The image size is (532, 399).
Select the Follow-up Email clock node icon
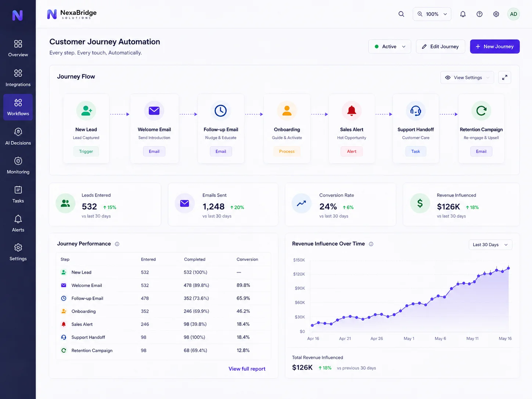(220, 111)
